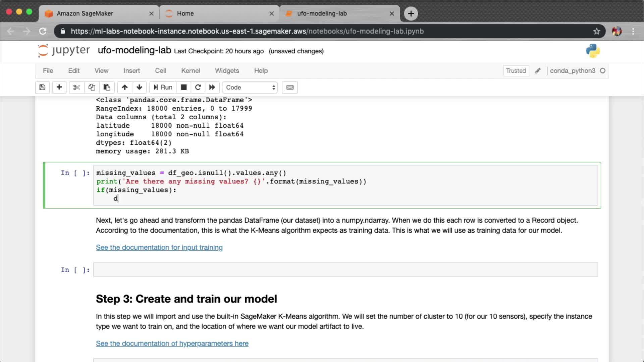Copy selected cells with the copy icon
Image resolution: width=644 pixels, height=362 pixels.
[92, 87]
